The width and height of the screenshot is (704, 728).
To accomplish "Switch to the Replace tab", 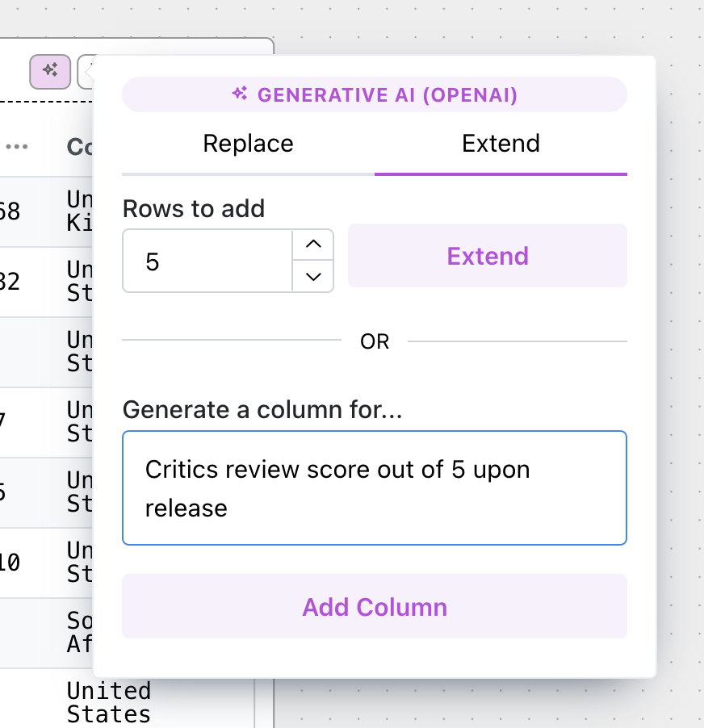I will point(248,143).
